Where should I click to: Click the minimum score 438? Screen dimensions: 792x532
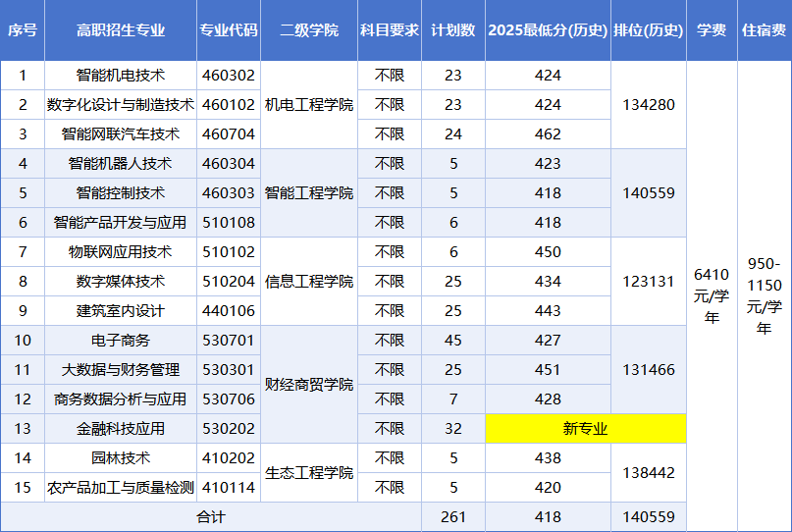click(548, 457)
